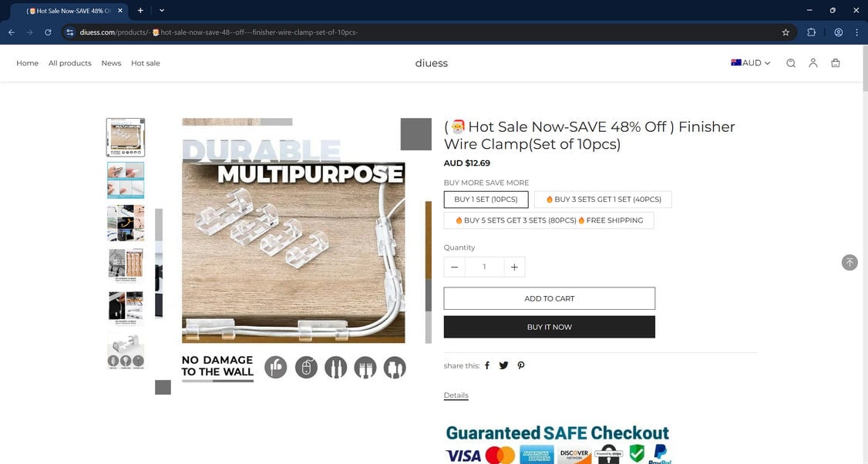Open the browser tab search dropdown
This screenshot has width=868, height=464.
[x=162, y=11]
